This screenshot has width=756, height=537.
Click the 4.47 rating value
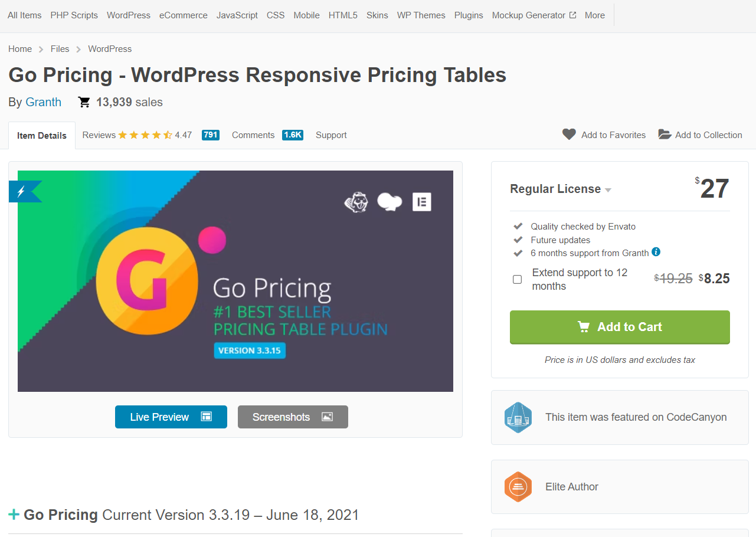pos(184,135)
